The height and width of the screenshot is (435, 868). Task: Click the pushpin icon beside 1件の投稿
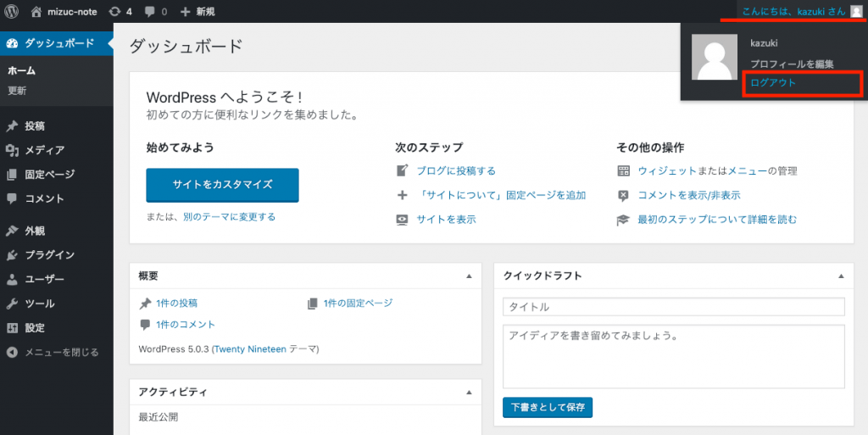[x=146, y=304]
